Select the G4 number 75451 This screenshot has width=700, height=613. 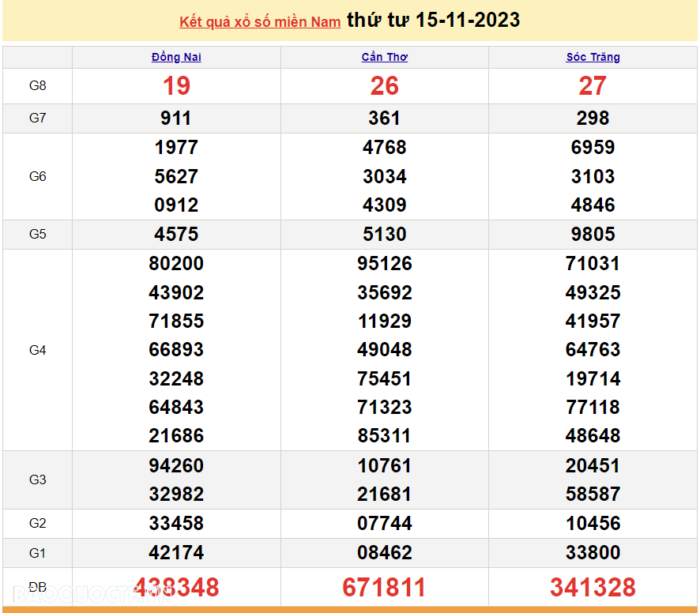click(385, 378)
